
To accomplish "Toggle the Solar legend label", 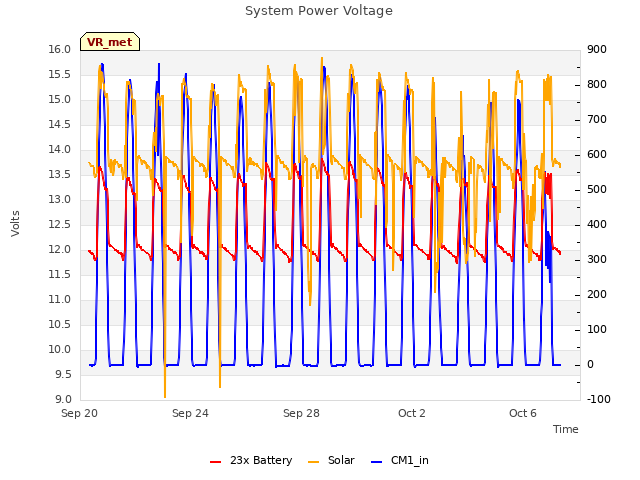I will tap(341, 460).
